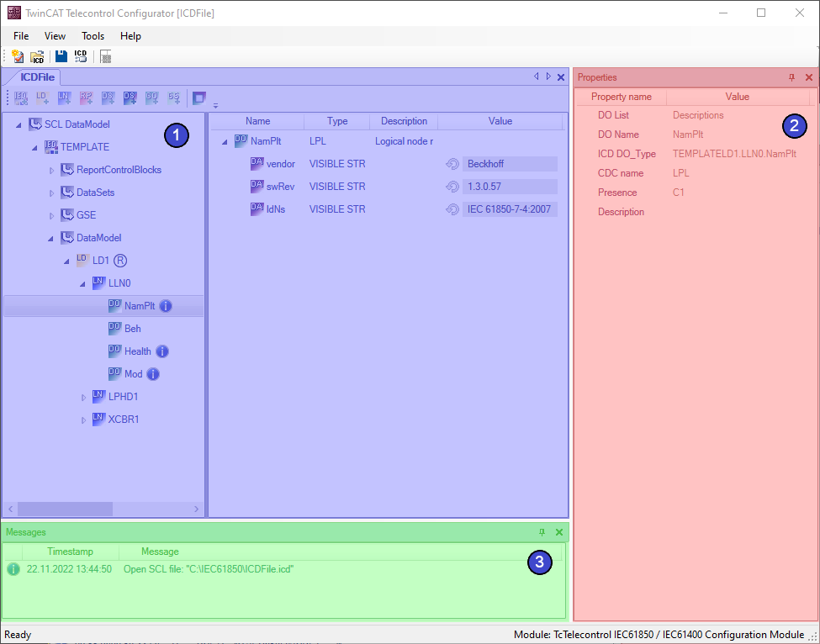820x644 pixels.
Task: Open the Tools menu
Action: [x=93, y=36]
